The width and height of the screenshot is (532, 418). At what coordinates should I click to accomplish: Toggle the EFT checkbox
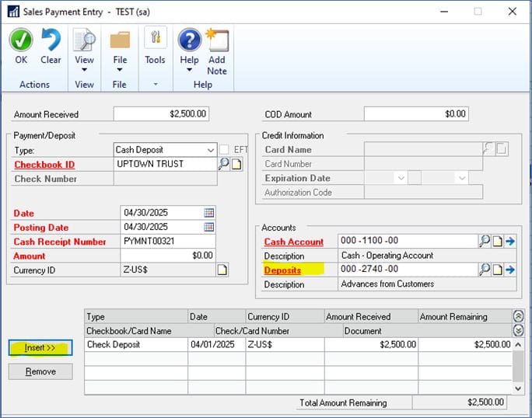coord(224,149)
